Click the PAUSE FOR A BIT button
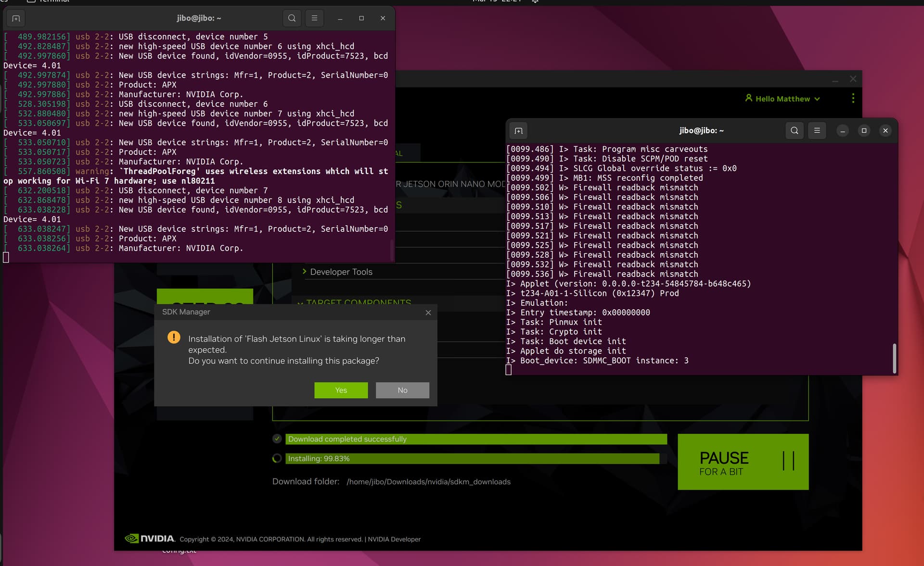Screen dimensions: 924x566 click(743, 462)
